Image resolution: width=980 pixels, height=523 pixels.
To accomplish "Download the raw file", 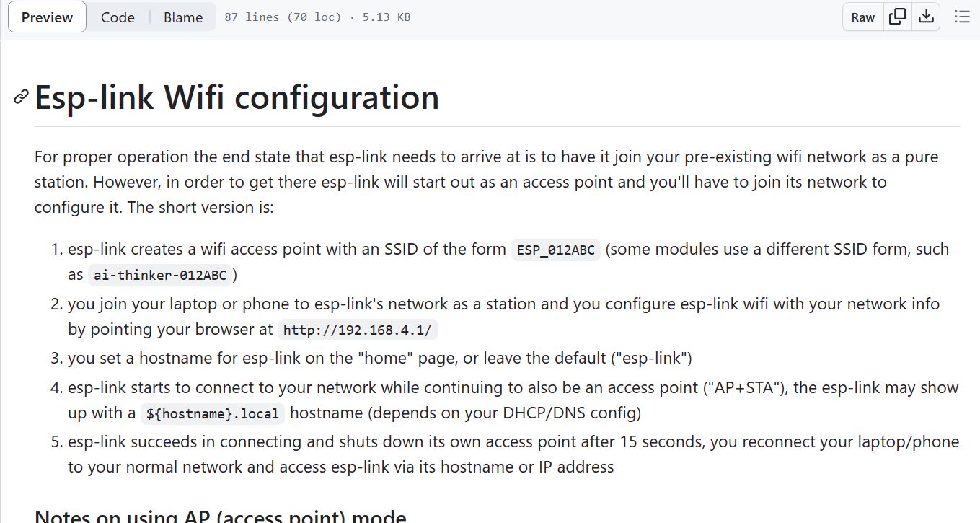I will click(x=926, y=17).
